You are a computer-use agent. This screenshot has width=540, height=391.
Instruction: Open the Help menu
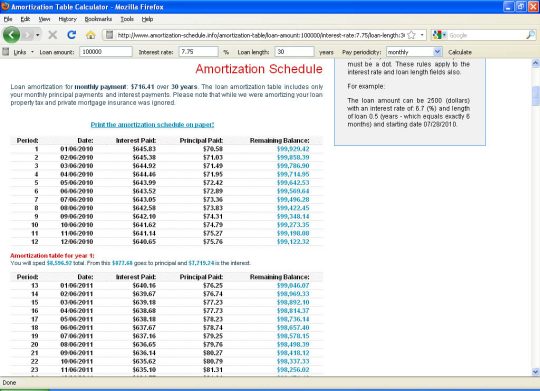click(x=147, y=19)
